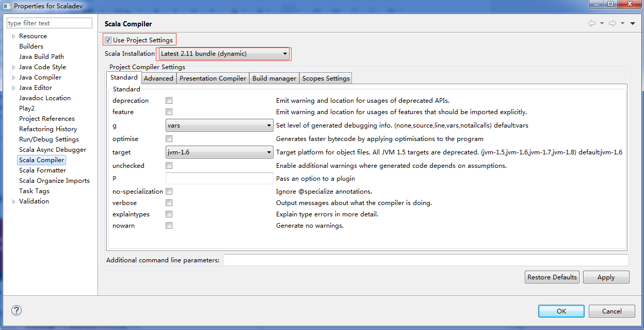
Task: Enable the feature checkbox
Action: tap(169, 112)
